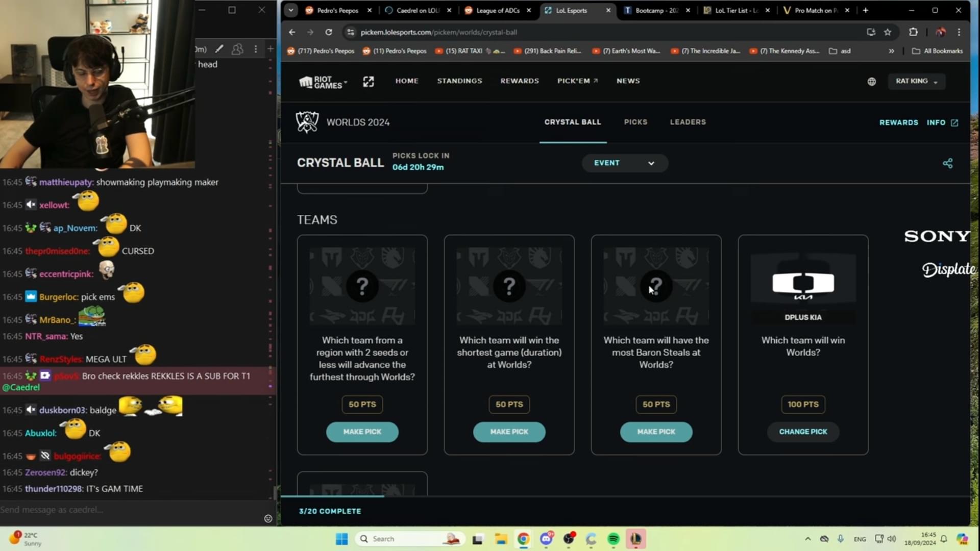Open NEWS in the navigation
The image size is (980, 551).
(628, 81)
